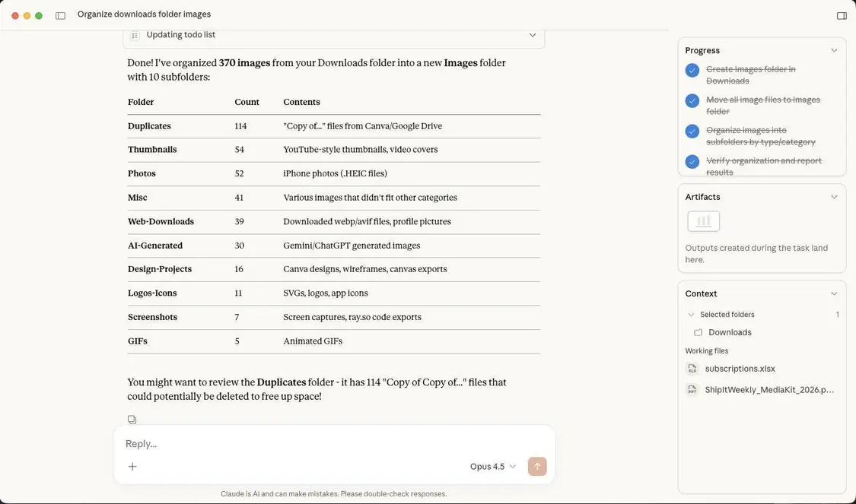Collapse the Selected folders tree item
The height and width of the screenshot is (504, 856).
(691, 315)
